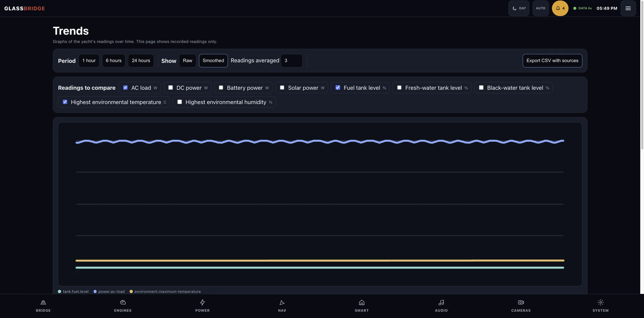Enable the Fresh-water tank level checkbox
Image resolution: width=644 pixels, height=318 pixels.
[399, 87]
